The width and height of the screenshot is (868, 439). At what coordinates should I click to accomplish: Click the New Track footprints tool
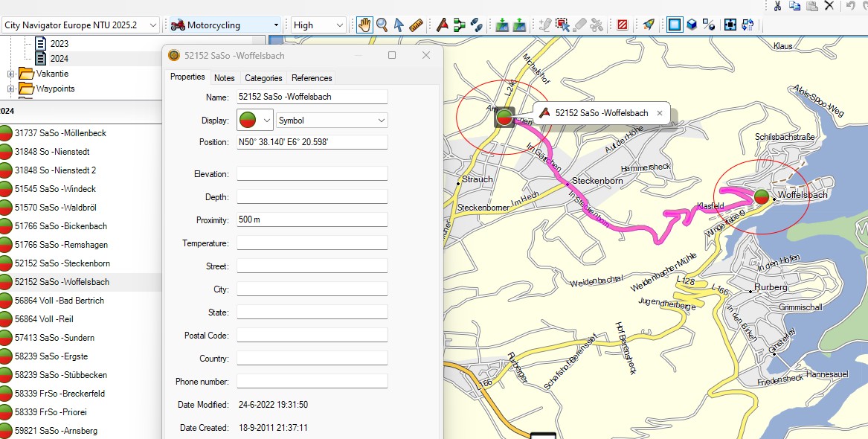[477, 25]
